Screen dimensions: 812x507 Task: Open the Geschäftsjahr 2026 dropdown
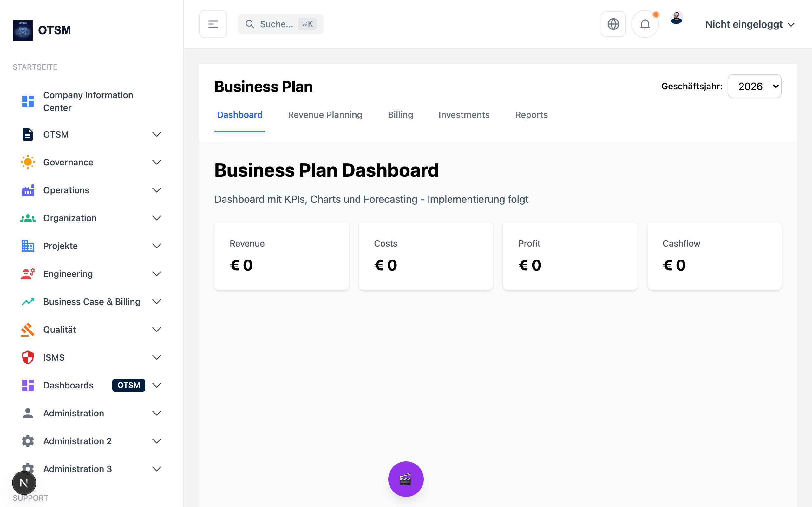tap(754, 86)
